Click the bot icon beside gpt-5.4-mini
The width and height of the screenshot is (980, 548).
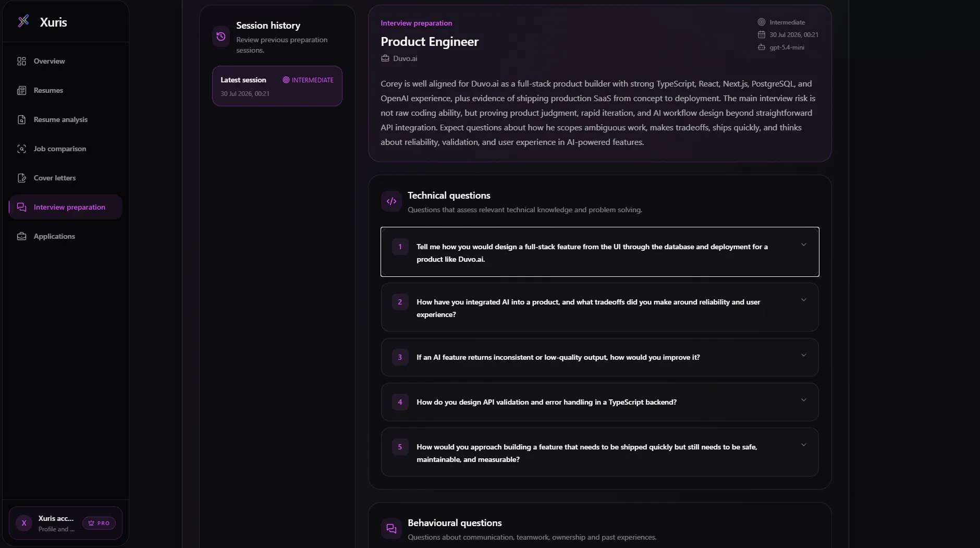point(762,47)
